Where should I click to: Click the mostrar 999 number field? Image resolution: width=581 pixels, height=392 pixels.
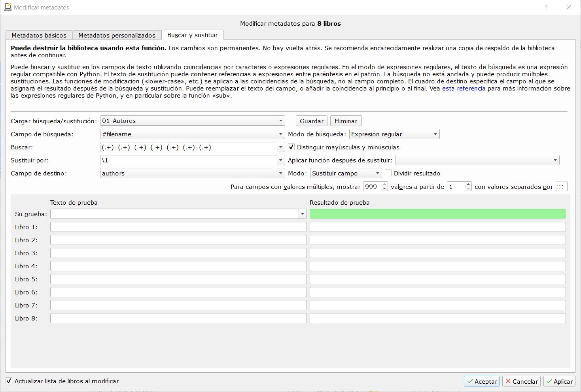372,187
